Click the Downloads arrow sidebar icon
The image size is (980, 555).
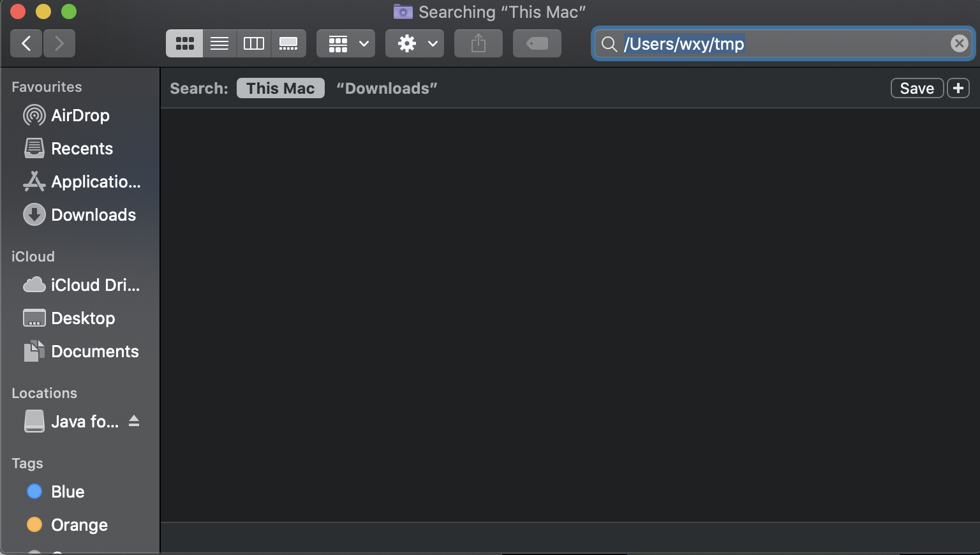(x=34, y=215)
